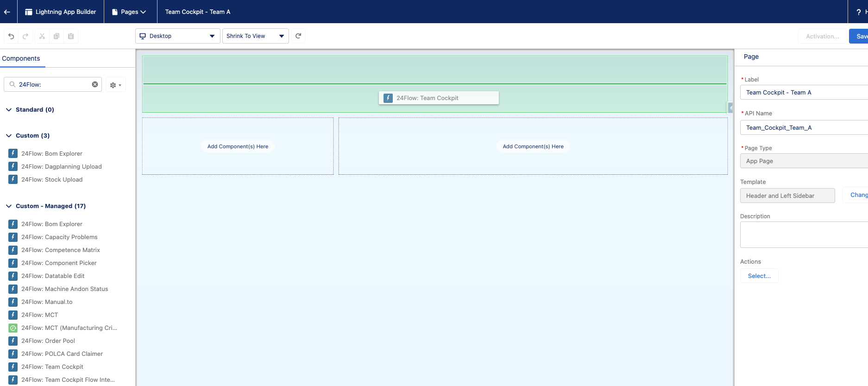
Task: Select 24Flow: Team Cockpit on canvas
Action: tap(438, 98)
